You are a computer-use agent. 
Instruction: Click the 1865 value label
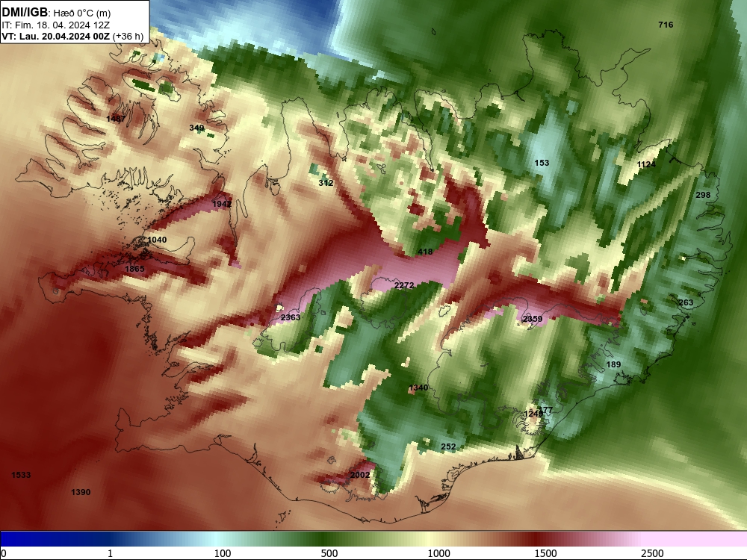pos(134,269)
